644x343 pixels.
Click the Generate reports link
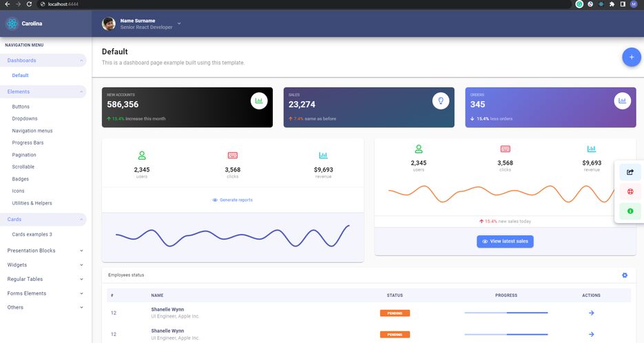(232, 200)
